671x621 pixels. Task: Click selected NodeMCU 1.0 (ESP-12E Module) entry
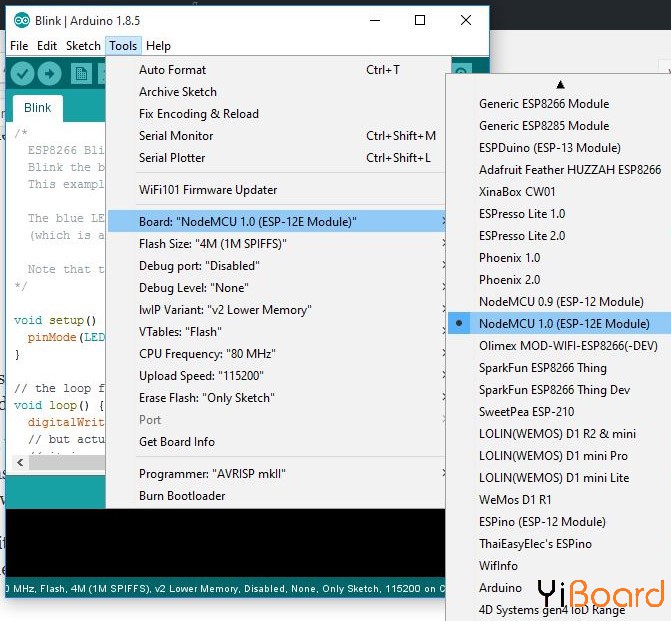559,324
